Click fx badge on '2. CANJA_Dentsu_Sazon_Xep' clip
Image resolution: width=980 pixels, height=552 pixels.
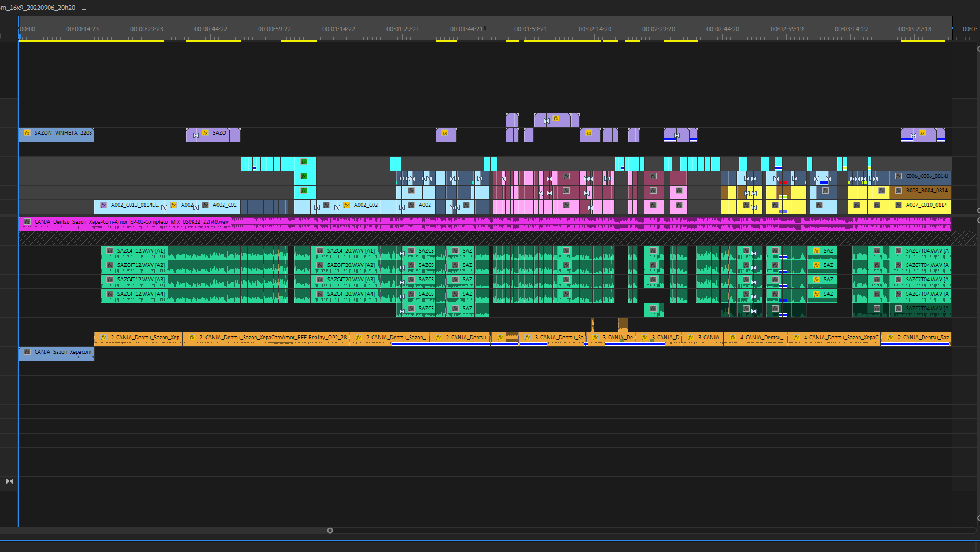point(104,338)
